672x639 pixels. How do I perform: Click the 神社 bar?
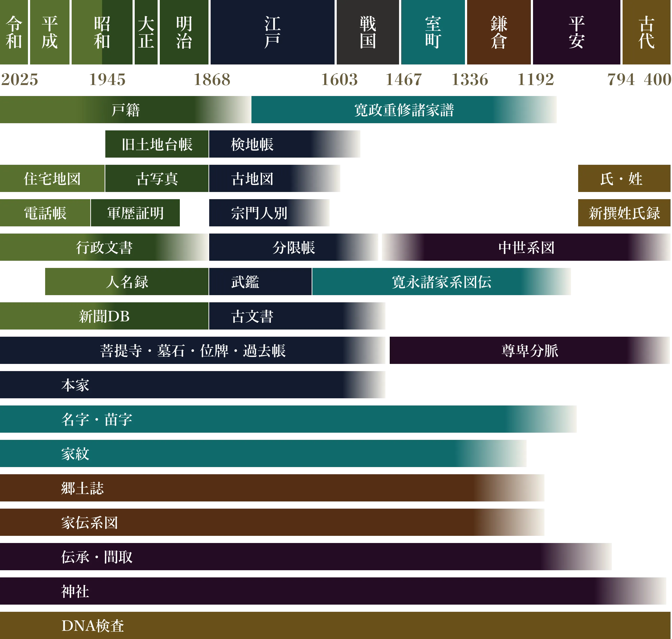click(333, 591)
